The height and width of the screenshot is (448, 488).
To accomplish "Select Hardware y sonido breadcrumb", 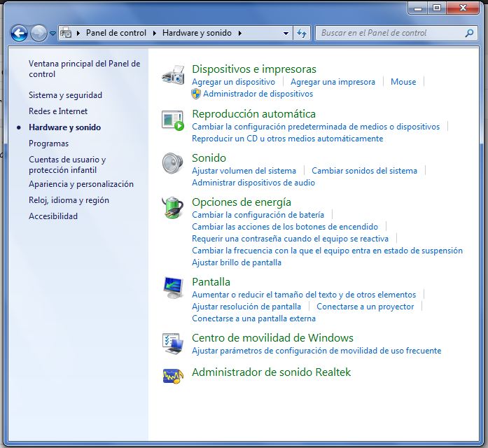I will pos(197,33).
